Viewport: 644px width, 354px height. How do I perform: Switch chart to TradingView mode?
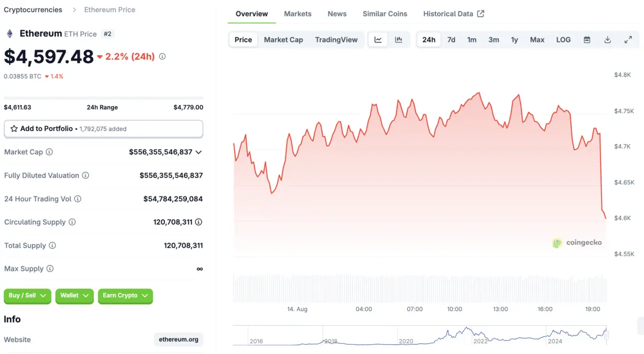(x=336, y=40)
